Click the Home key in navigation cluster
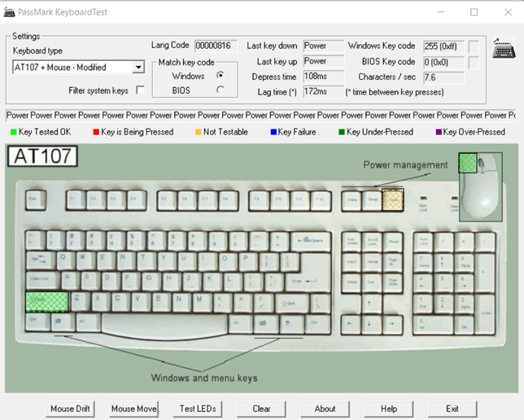This screenshot has height=420, width=524. 372,263
